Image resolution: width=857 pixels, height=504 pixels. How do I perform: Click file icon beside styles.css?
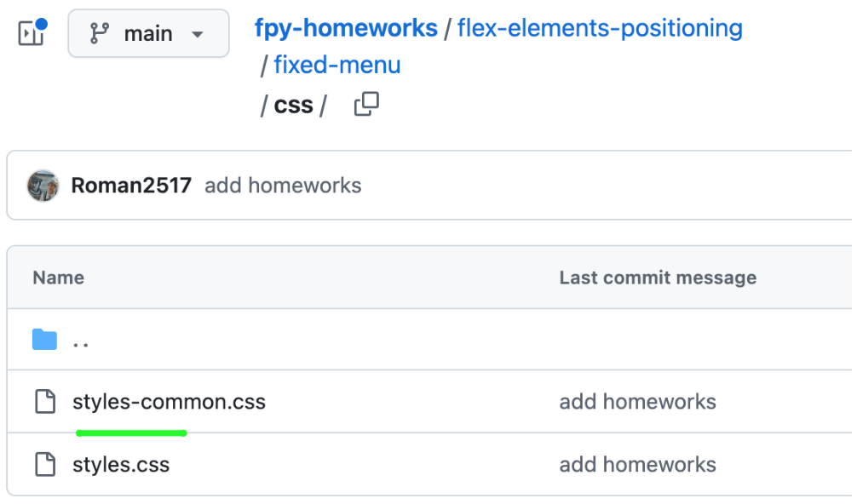tap(45, 464)
